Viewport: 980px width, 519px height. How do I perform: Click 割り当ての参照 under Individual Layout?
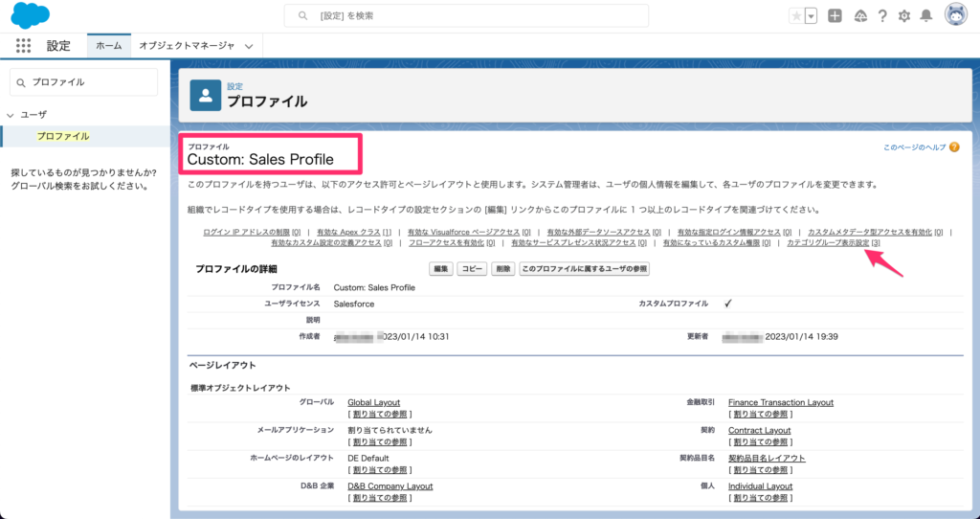760,498
